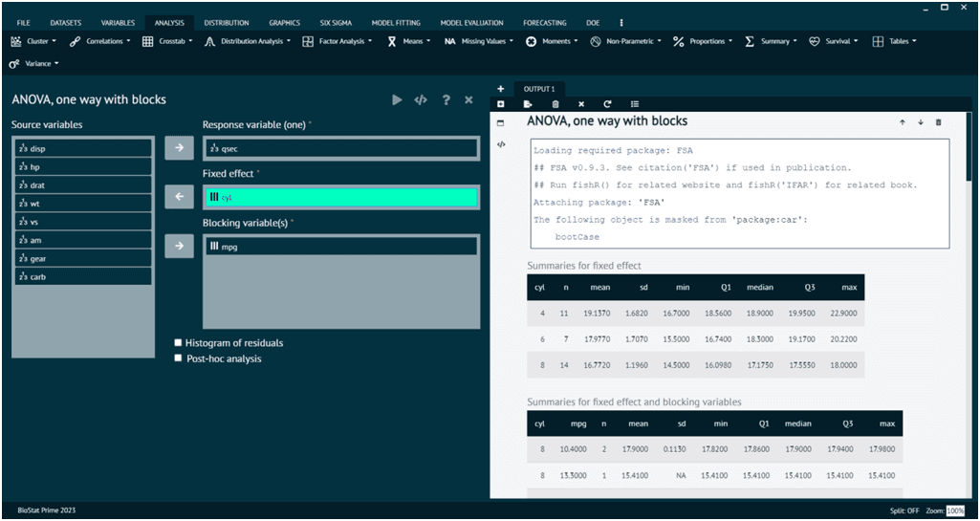
Task: Delete output using toolbar trash icon
Action: point(555,104)
